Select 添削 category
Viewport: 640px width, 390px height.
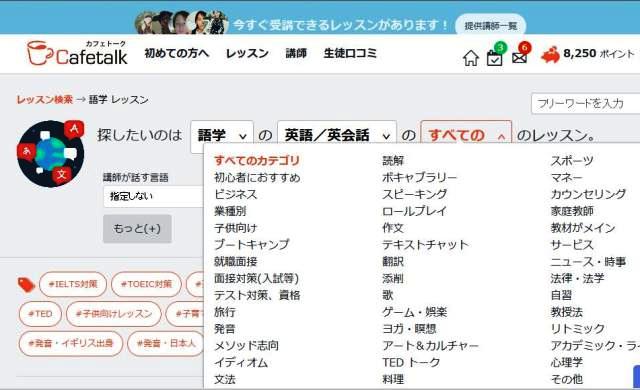(393, 278)
